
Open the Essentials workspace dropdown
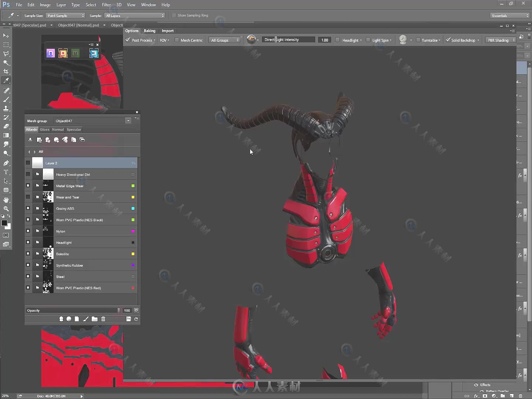(x=510, y=16)
